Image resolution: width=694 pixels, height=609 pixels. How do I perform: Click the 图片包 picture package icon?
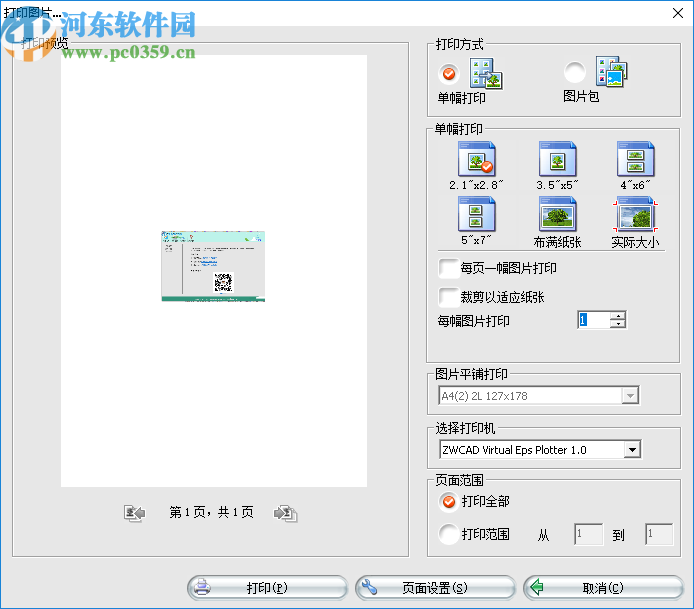pos(611,72)
